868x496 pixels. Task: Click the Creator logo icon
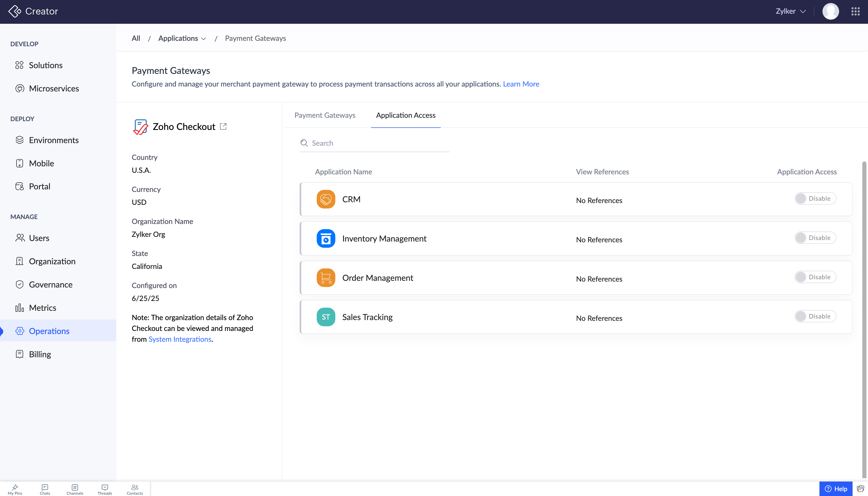pyautogui.click(x=15, y=11)
